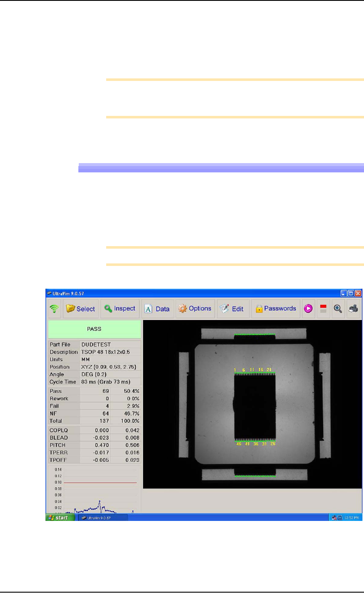Open the Options settings
The width and height of the screenshot is (364, 593).
point(195,309)
